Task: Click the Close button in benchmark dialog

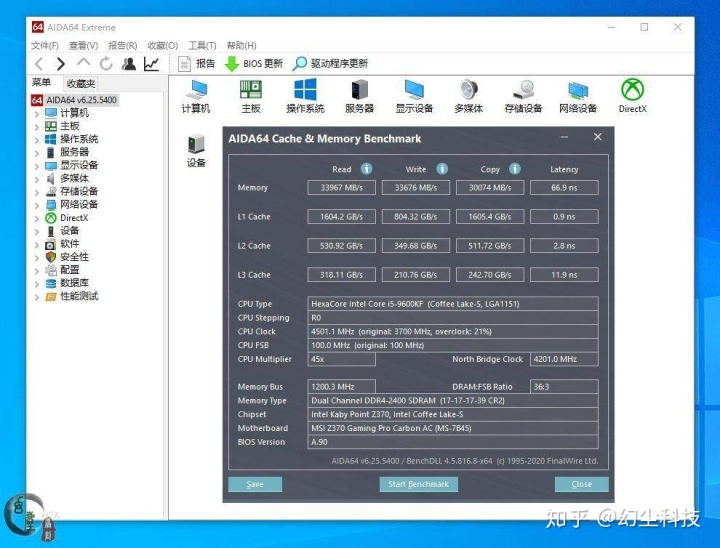Action: (581, 484)
